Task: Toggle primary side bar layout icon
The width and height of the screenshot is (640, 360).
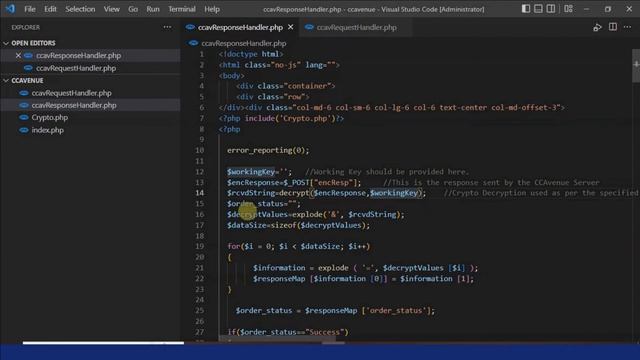Action: [x=526, y=9]
